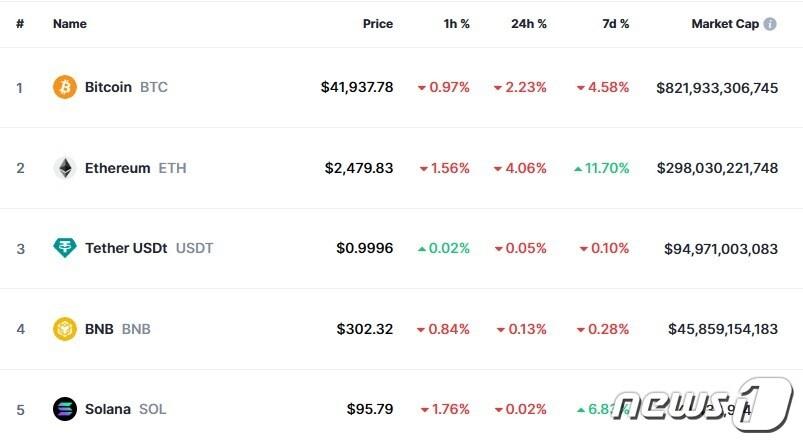
Task: Open the Tether USDt name link
Action: (126, 248)
